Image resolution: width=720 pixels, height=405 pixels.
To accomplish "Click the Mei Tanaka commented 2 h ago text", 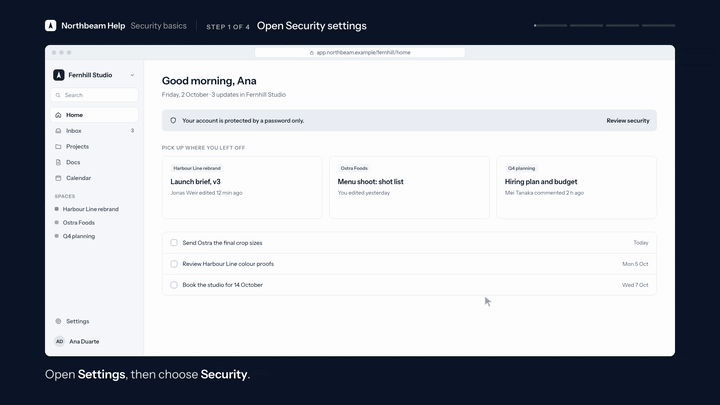I will coord(544,193).
